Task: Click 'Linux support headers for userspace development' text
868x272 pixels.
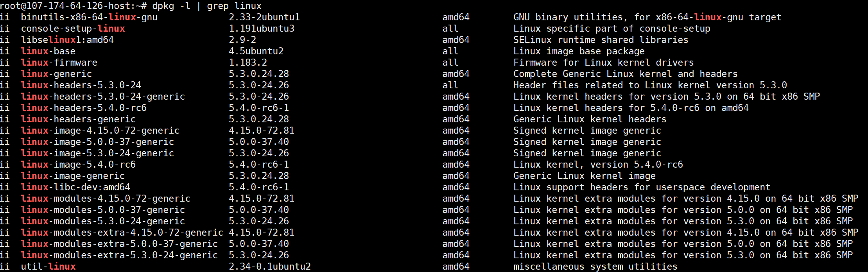Action: (x=642, y=187)
